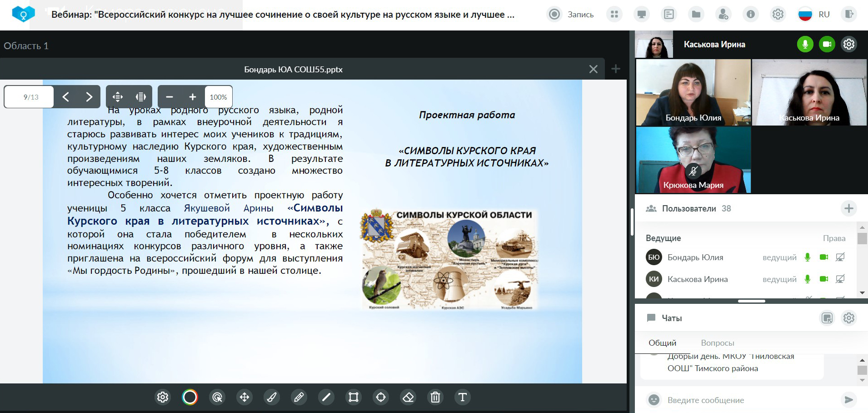
Task: Select the ellipse shape tool
Action: pyautogui.click(x=381, y=397)
